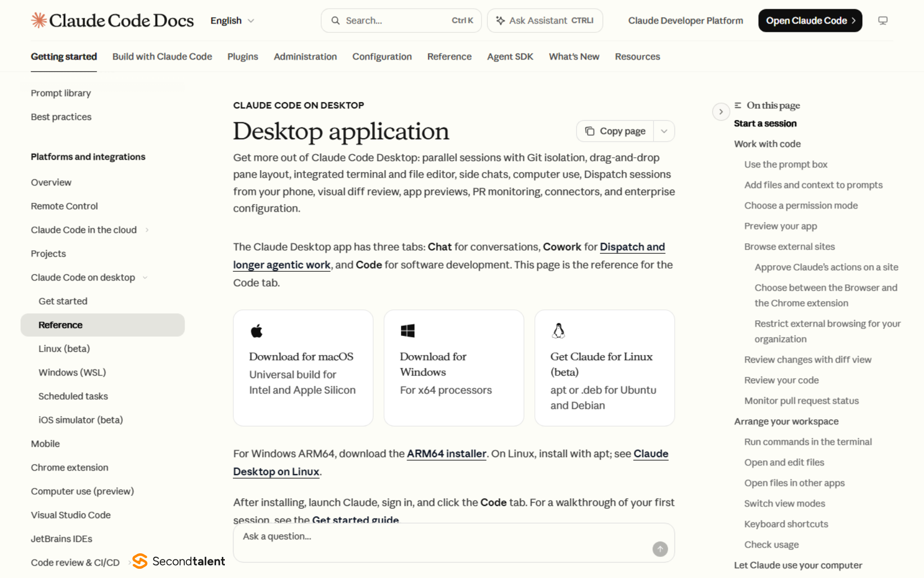Click the Copy page button
The image size is (924, 578).
coord(615,131)
